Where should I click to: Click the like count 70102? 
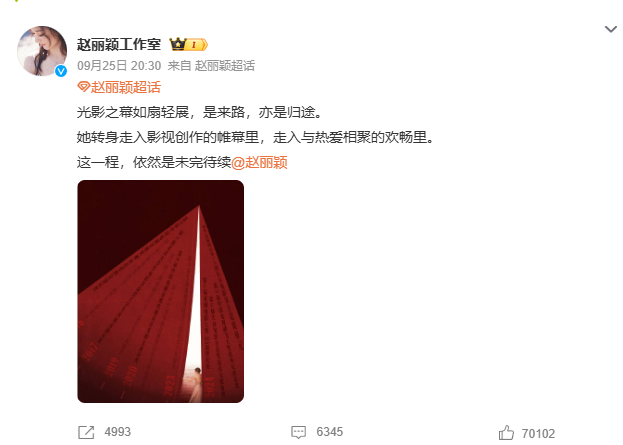pos(538,433)
